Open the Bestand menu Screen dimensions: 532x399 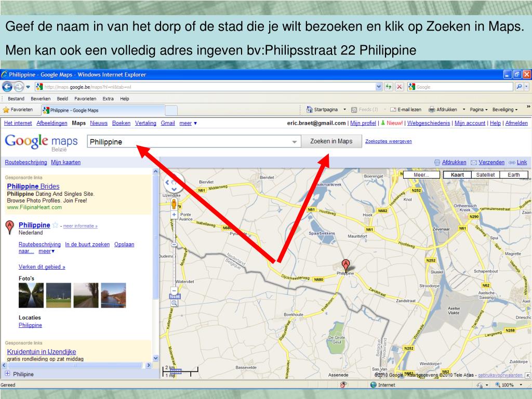tap(16, 99)
